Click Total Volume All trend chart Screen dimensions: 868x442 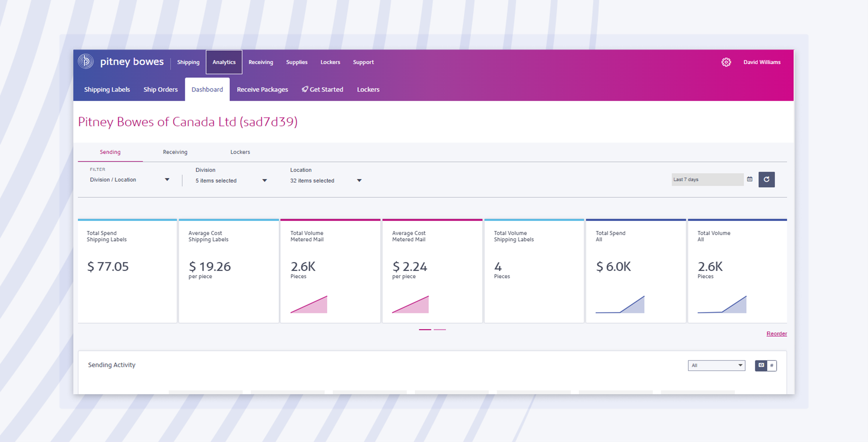[722, 304]
